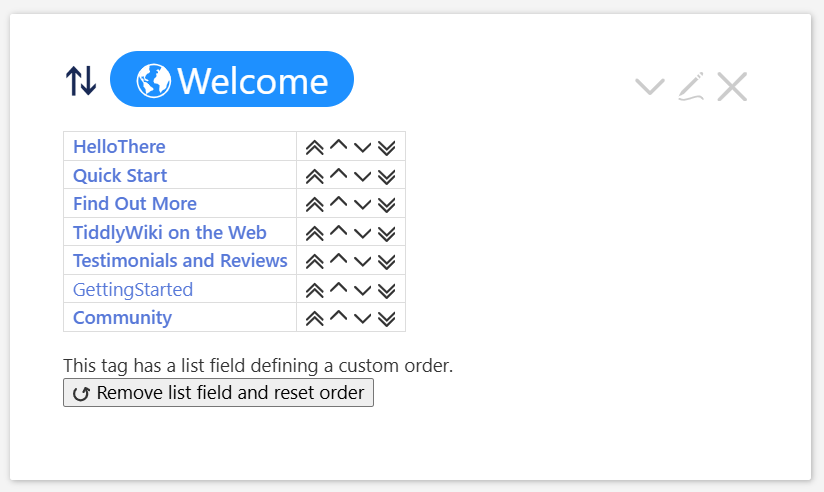
Task: Move Community down one position
Action: pos(363,318)
